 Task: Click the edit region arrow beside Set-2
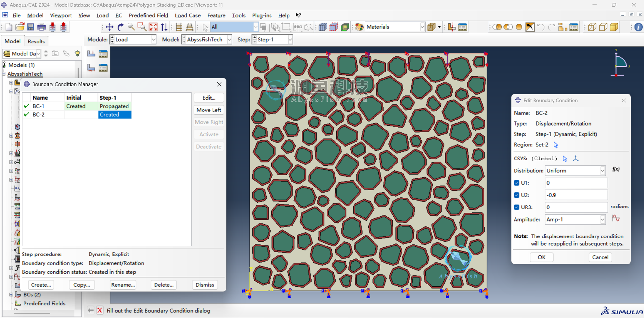[x=556, y=145]
